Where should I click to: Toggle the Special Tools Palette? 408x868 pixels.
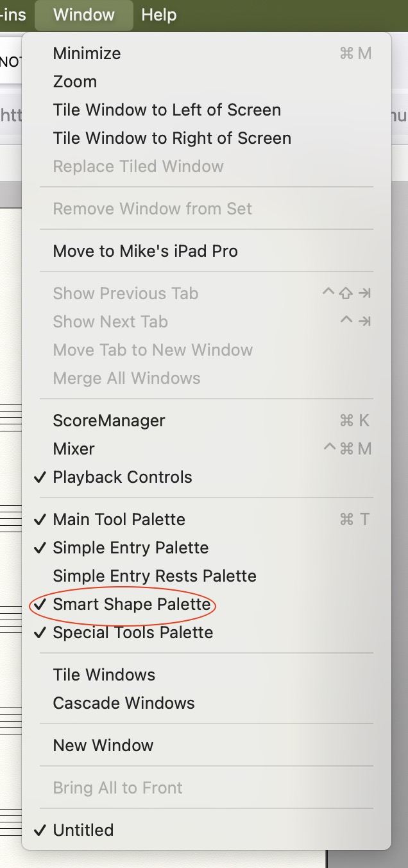coord(133,632)
